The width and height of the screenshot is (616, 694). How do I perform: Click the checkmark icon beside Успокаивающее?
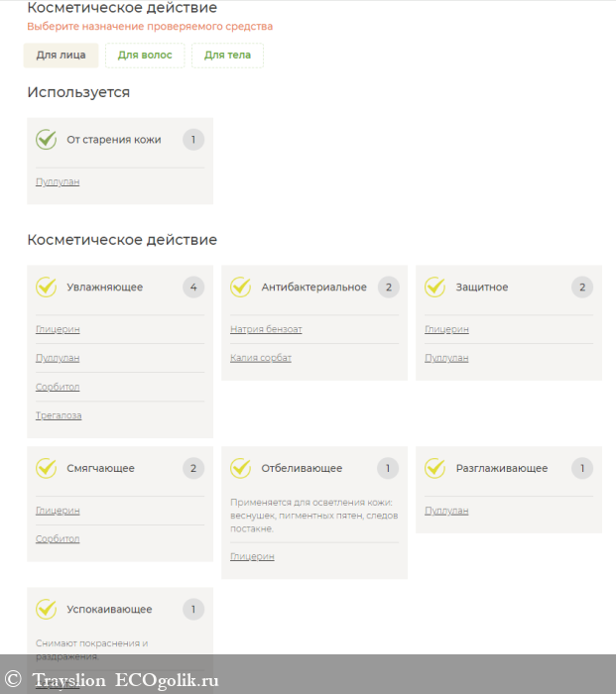(x=46, y=609)
